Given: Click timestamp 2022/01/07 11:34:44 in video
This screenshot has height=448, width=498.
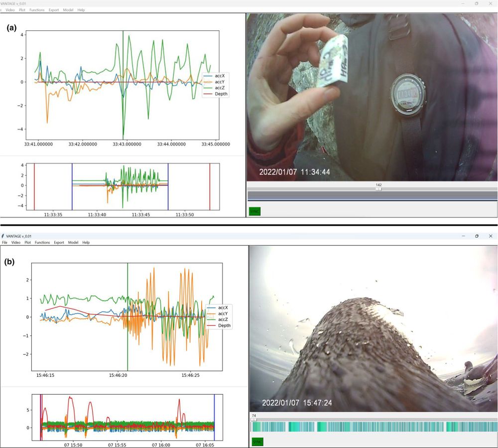Looking at the screenshot, I should tap(294, 172).
